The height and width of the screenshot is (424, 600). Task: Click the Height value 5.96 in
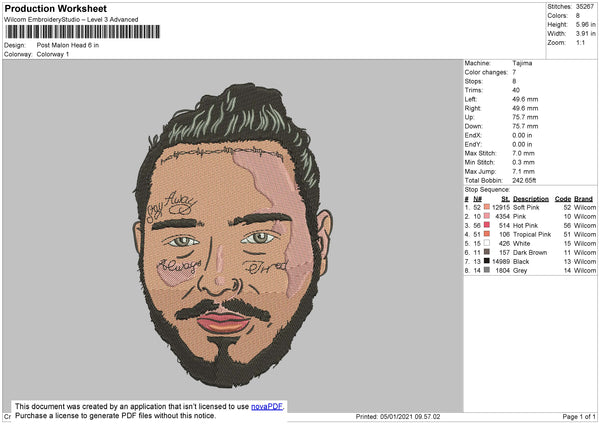[585, 24]
